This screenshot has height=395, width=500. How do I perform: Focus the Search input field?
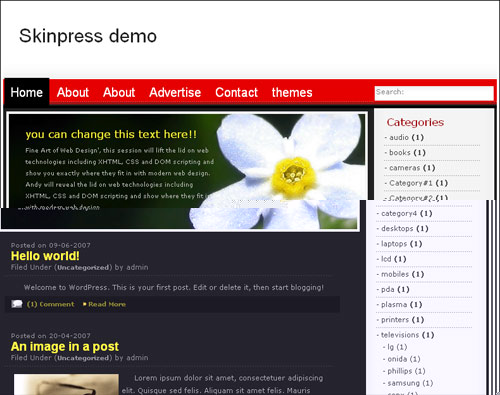click(434, 93)
